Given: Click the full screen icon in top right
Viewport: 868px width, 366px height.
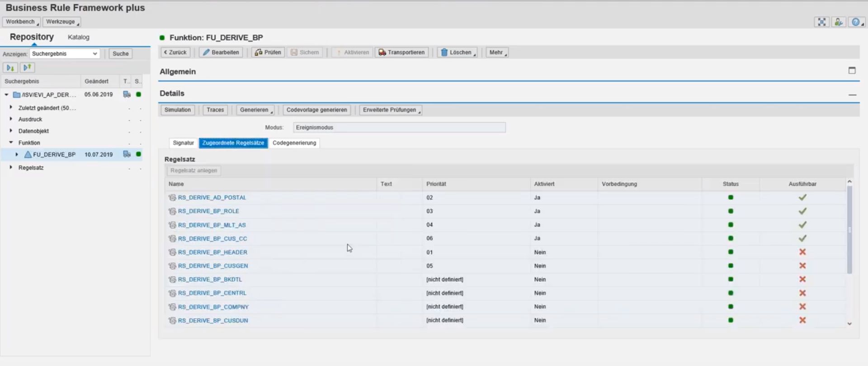Looking at the screenshot, I should pyautogui.click(x=821, y=22).
